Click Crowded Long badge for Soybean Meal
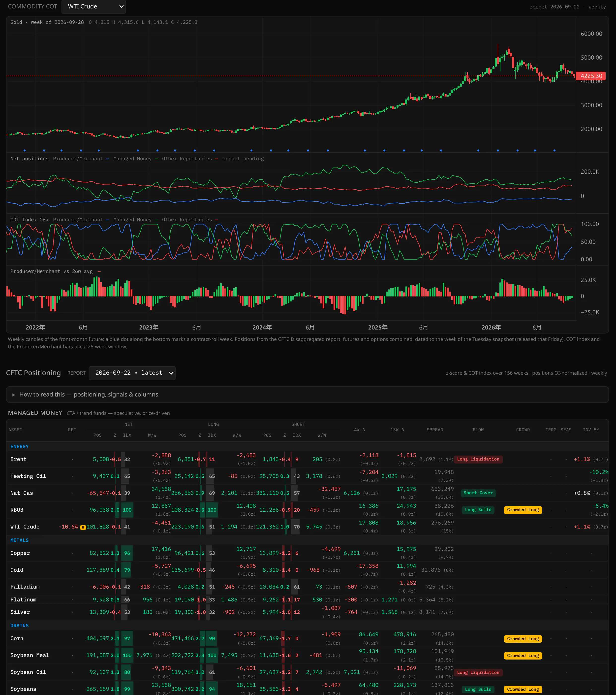 point(523,656)
